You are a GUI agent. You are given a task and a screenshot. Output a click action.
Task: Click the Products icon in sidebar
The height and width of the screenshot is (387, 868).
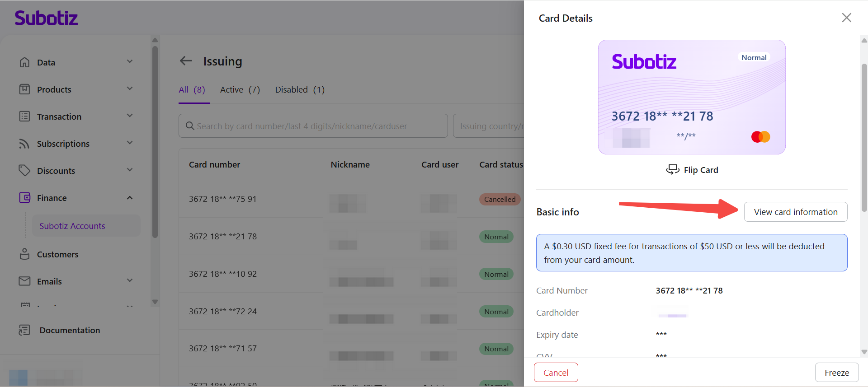point(24,89)
